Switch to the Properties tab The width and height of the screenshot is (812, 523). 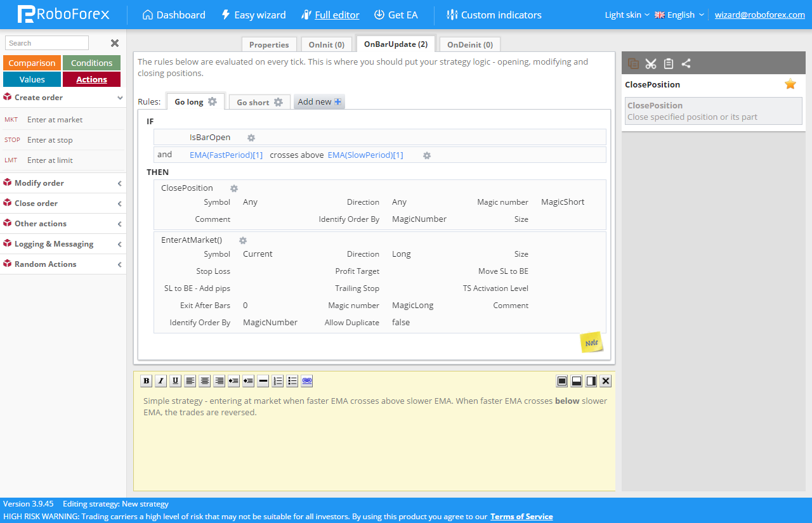pyautogui.click(x=269, y=44)
